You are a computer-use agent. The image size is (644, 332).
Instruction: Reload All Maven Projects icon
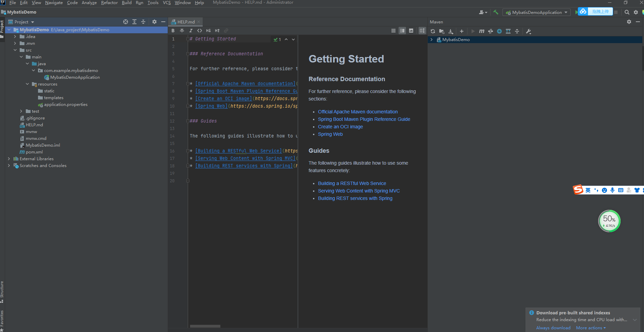click(433, 31)
